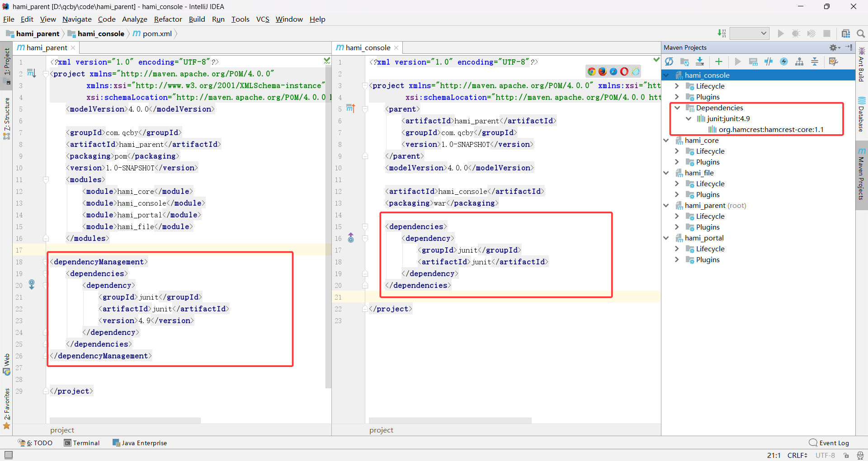This screenshot has width=868, height=461.
Task: Open the Navigate menu
Action: (x=77, y=19)
